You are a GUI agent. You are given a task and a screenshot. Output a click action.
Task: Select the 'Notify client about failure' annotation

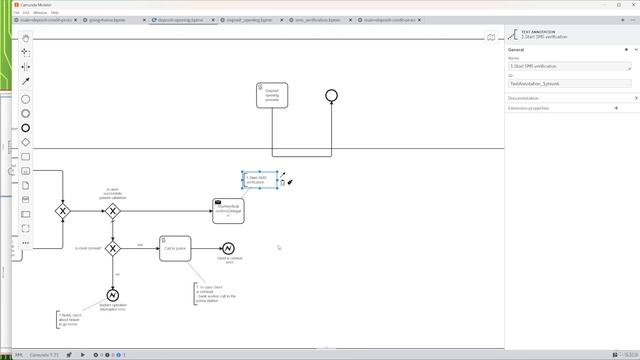tap(69, 319)
